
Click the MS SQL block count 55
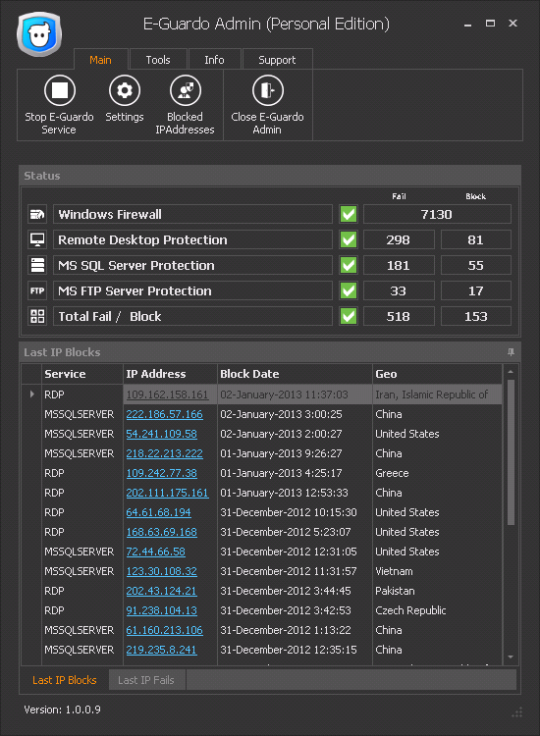point(476,265)
